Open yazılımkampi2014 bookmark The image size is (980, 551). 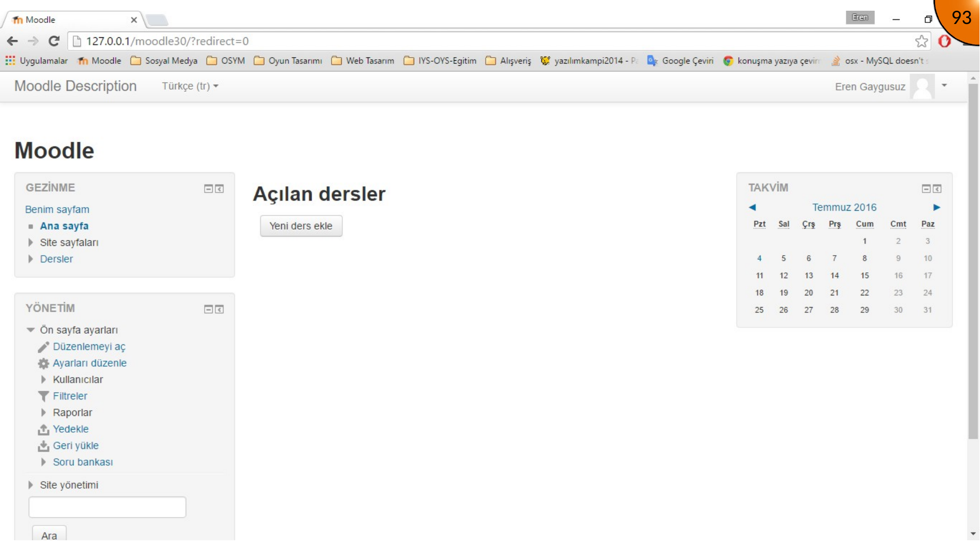[x=589, y=61]
